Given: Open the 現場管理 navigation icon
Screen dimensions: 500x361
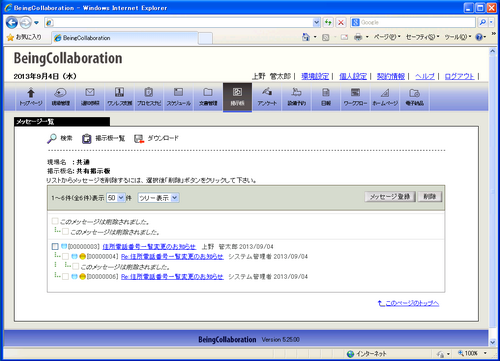Looking at the screenshot, I should click(x=60, y=97).
